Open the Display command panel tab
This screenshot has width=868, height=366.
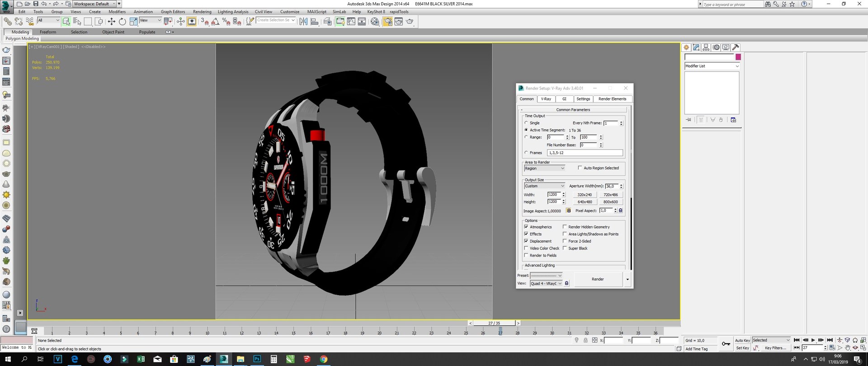726,47
